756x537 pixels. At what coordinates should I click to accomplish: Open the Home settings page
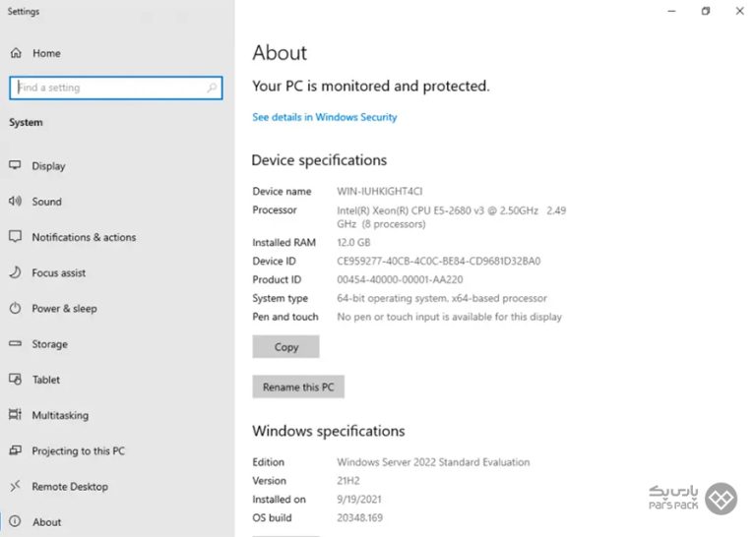(x=47, y=53)
